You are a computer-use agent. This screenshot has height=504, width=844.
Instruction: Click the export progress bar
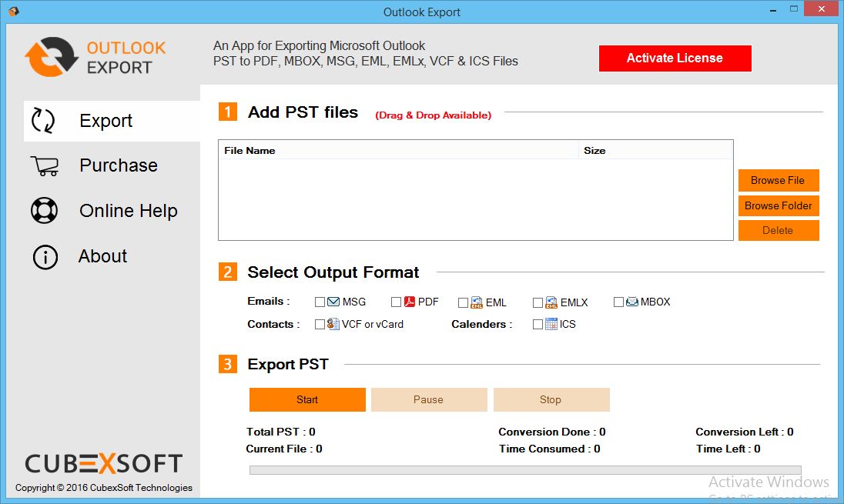click(524, 470)
